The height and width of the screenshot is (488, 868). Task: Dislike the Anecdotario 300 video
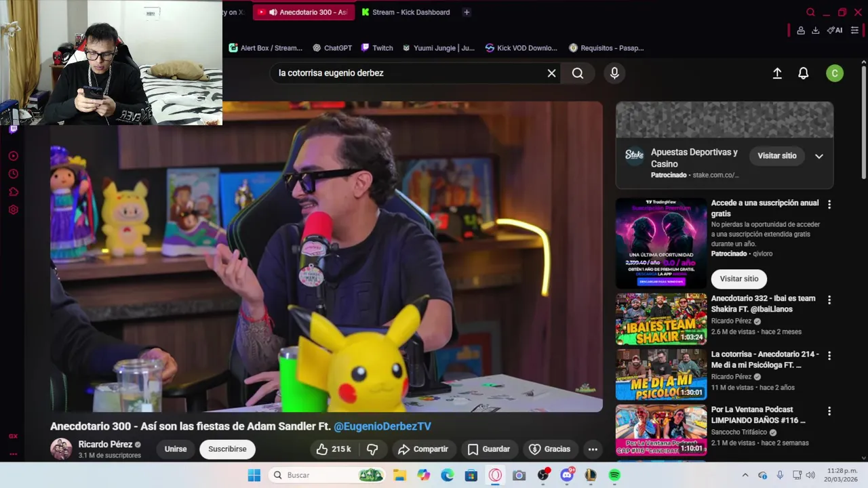372,449
